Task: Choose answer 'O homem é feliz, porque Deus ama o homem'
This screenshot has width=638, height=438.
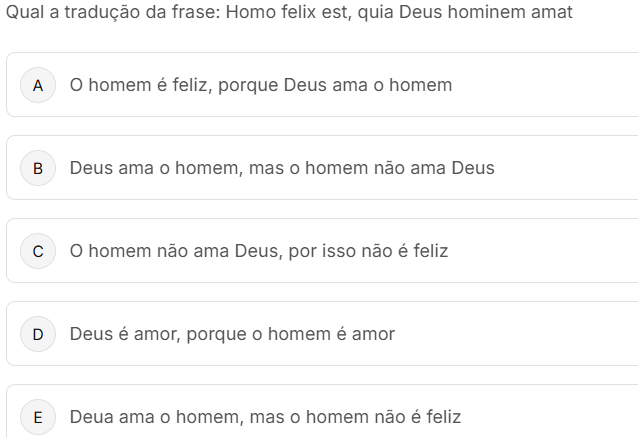Action: (x=260, y=85)
